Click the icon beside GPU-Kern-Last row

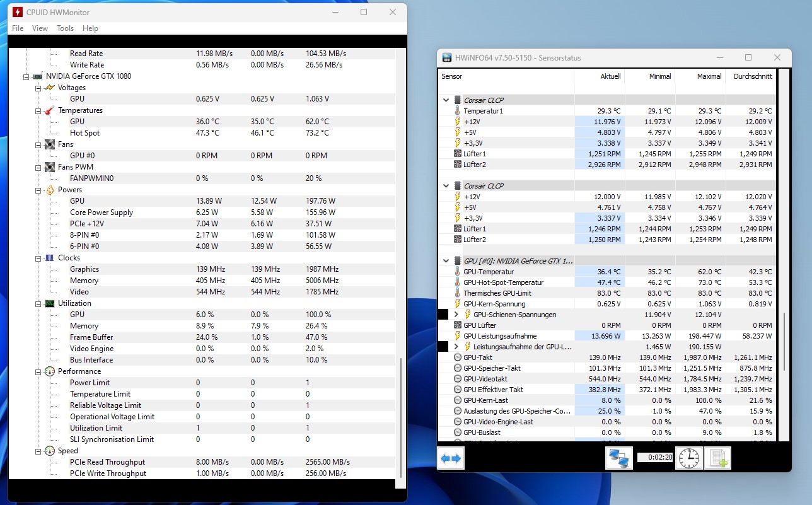coord(458,400)
